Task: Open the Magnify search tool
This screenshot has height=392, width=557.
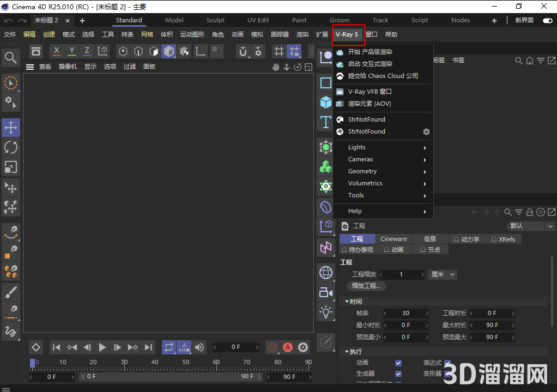Action: 11,57
